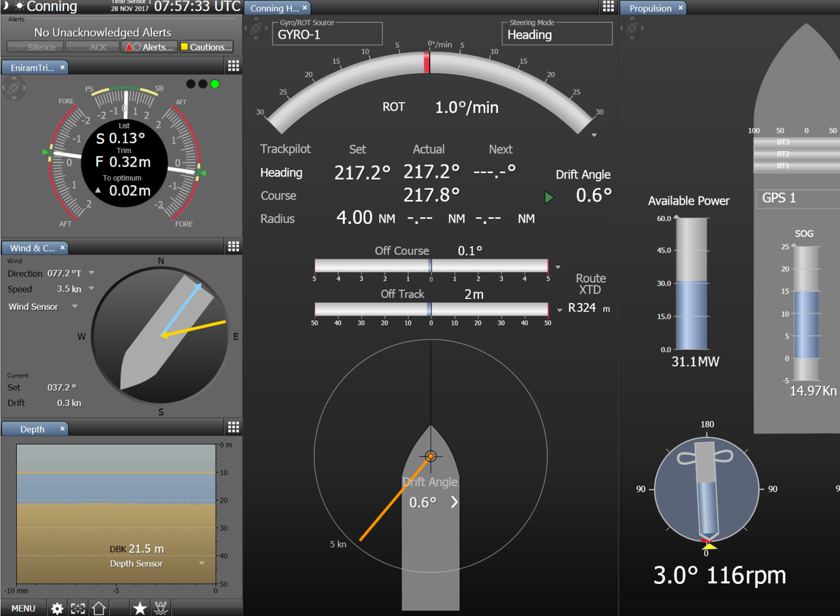
Task: Click the Cautions... button
Action: [x=206, y=47]
